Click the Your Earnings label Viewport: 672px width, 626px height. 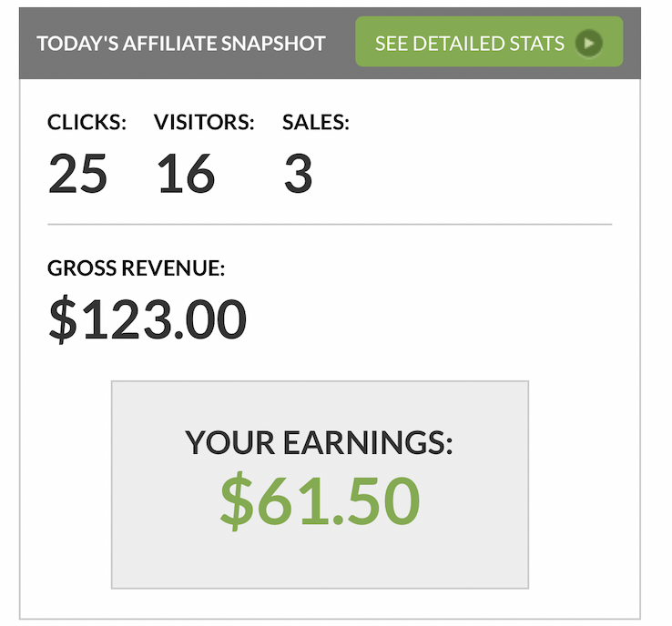click(x=319, y=443)
